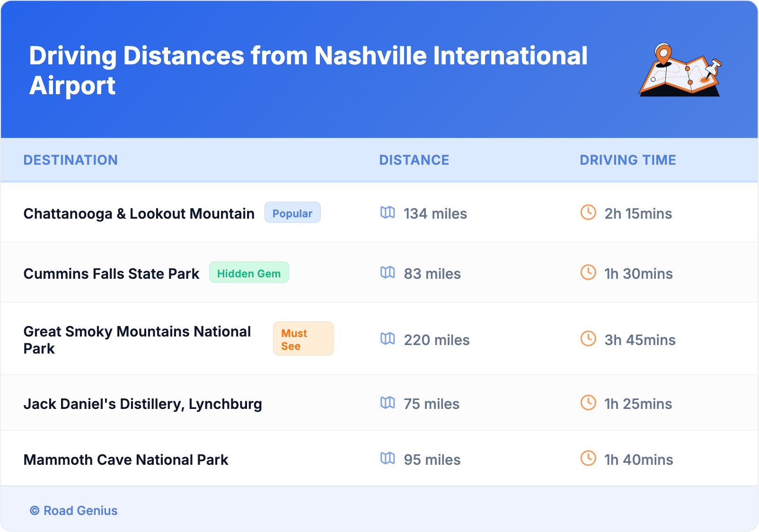759x532 pixels.
Task: Click the map icon beside 83 miles
Action: click(388, 273)
